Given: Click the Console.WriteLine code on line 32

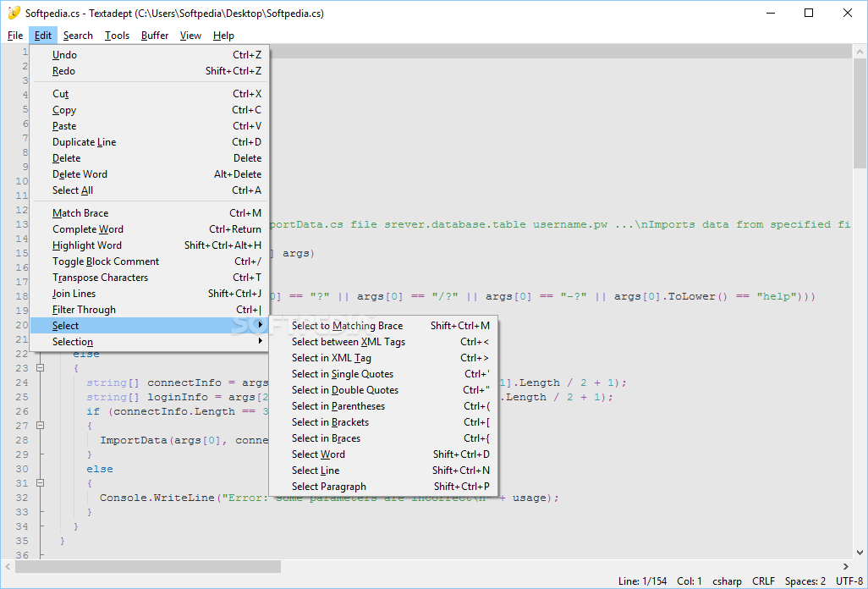Looking at the screenshot, I should pyautogui.click(x=157, y=498).
